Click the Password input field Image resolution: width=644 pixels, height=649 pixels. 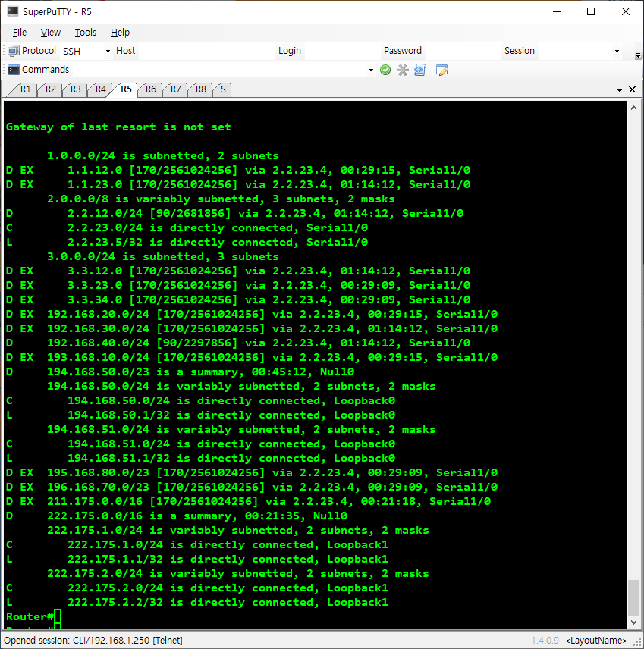(x=462, y=51)
